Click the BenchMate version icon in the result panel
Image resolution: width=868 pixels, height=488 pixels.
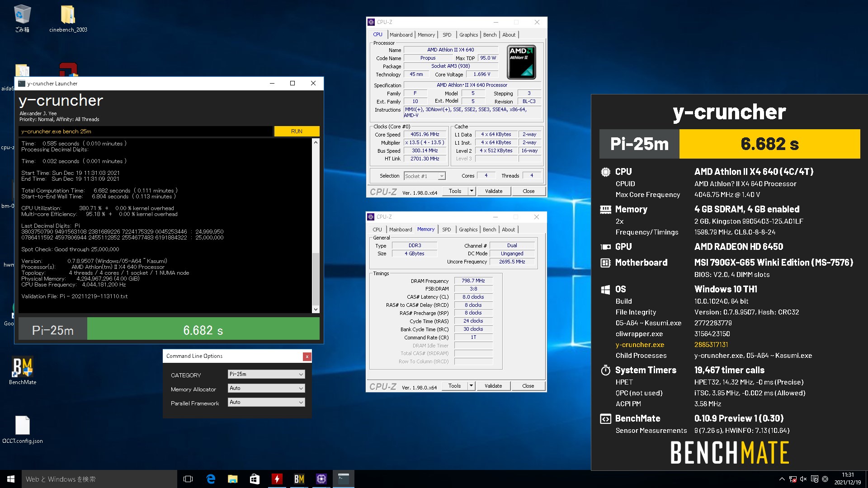605,418
